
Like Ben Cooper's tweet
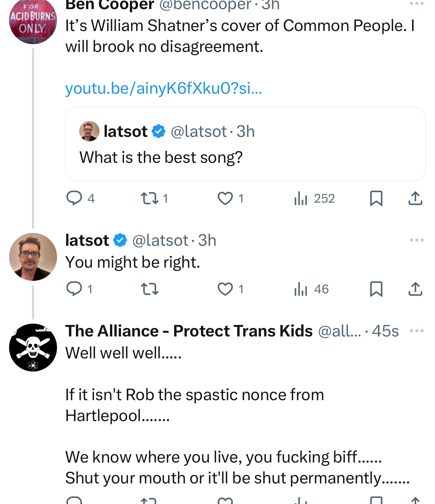click(225, 198)
